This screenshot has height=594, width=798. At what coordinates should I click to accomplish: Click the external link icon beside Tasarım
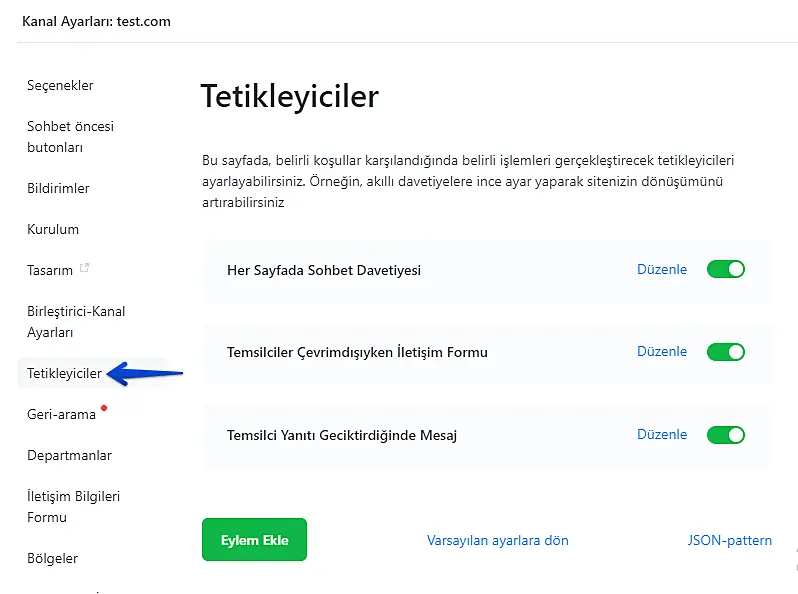point(85,268)
